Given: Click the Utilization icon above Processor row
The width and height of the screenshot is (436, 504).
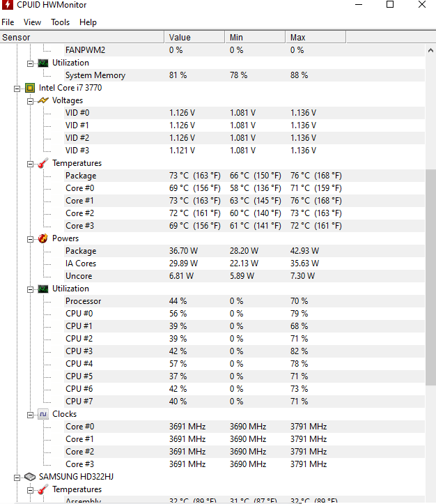Looking at the screenshot, I should tap(43, 289).
